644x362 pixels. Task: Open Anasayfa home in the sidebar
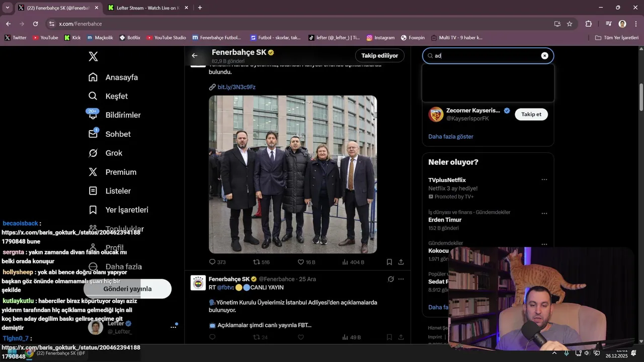click(x=113, y=77)
